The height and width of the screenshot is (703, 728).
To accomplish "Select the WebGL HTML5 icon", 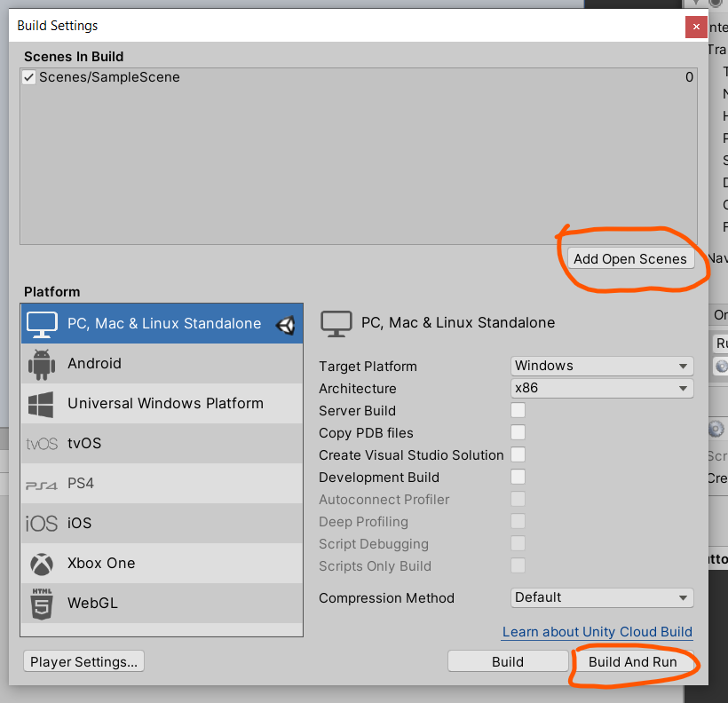I will point(42,604).
